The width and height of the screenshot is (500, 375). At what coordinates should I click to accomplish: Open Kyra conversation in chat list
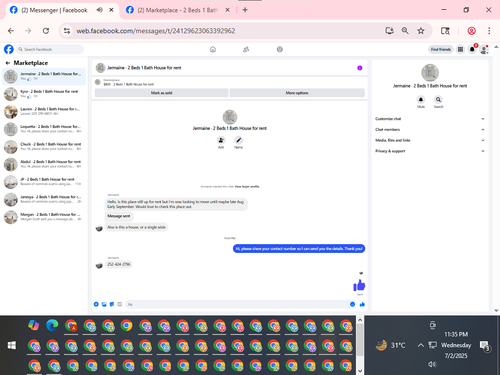pyautogui.click(x=44, y=94)
